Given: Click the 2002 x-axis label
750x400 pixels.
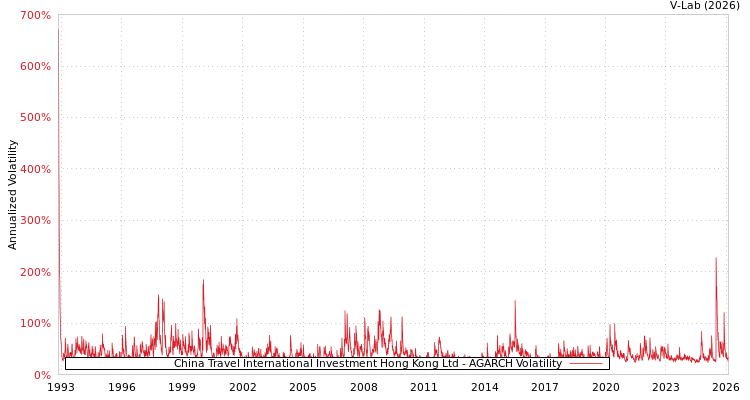Looking at the screenshot, I should pos(243,387).
